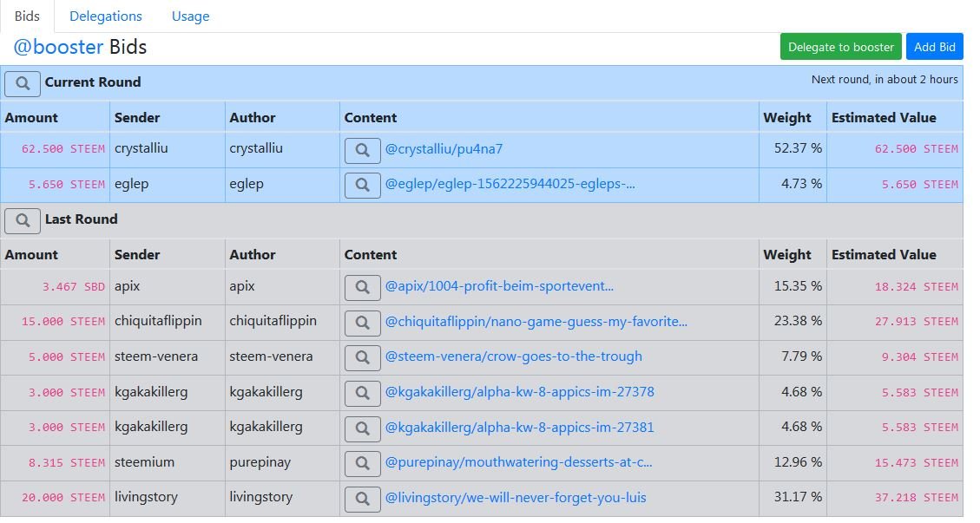Screen dimensions: 980x523
Task: Preview content for eglep bid row
Action: (x=363, y=185)
